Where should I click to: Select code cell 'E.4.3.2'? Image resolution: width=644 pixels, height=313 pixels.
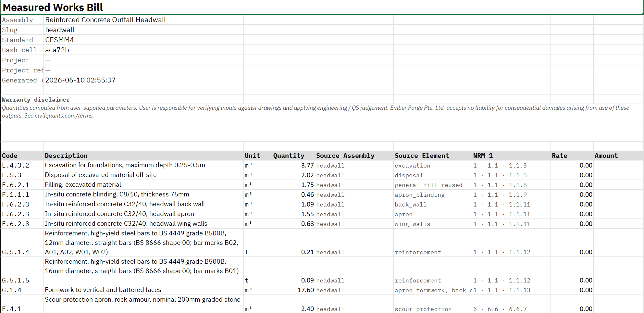(x=22, y=165)
